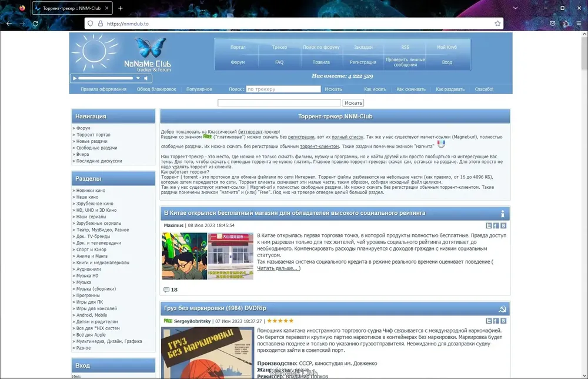Click the wide search text box

tap(279, 103)
